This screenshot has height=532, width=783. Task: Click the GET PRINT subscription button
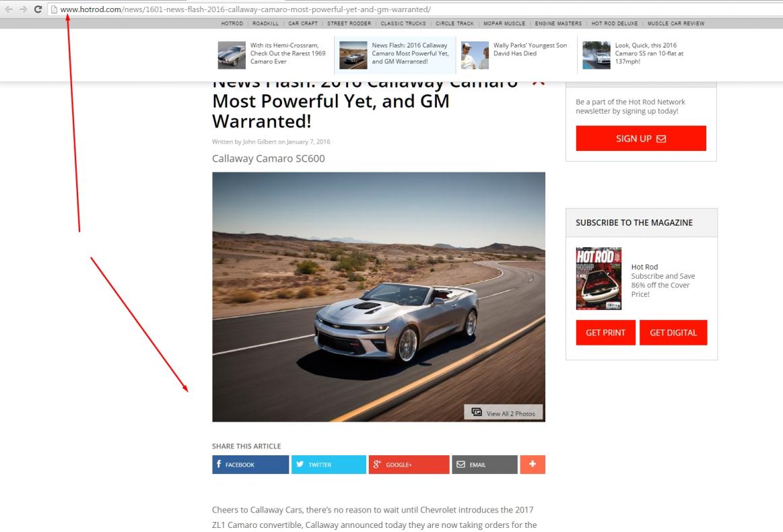(x=605, y=333)
